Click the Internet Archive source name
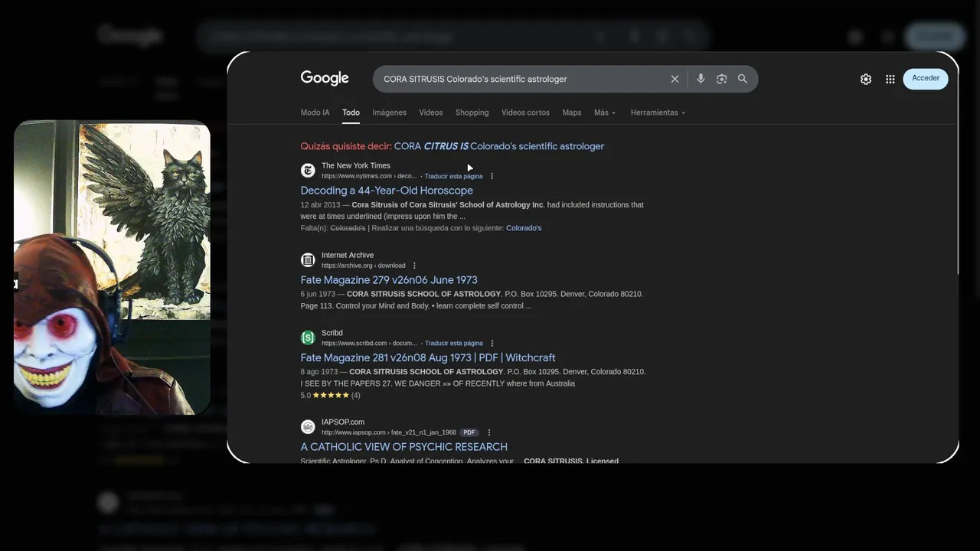This screenshot has height=551, width=980. click(x=348, y=255)
